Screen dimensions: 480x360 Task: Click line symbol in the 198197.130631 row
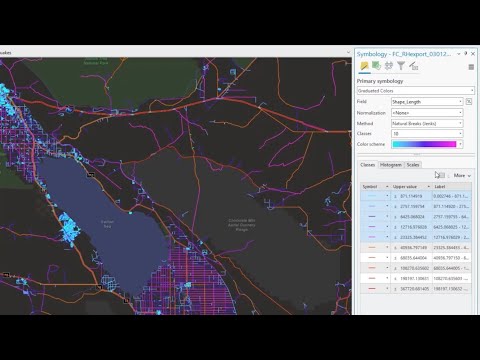click(x=372, y=278)
